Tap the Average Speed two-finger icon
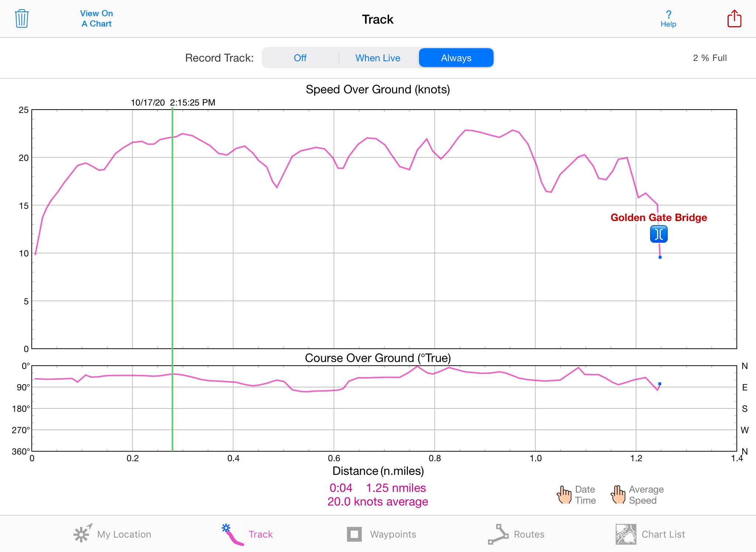 (618, 495)
